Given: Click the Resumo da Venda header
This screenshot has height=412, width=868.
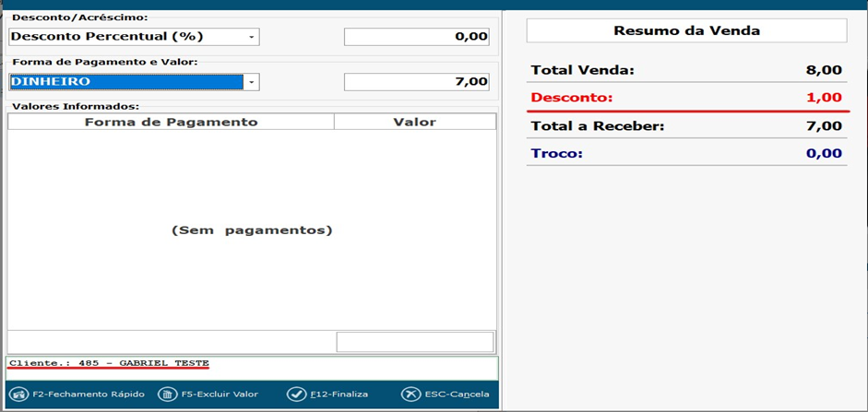Looking at the screenshot, I should point(686,30).
